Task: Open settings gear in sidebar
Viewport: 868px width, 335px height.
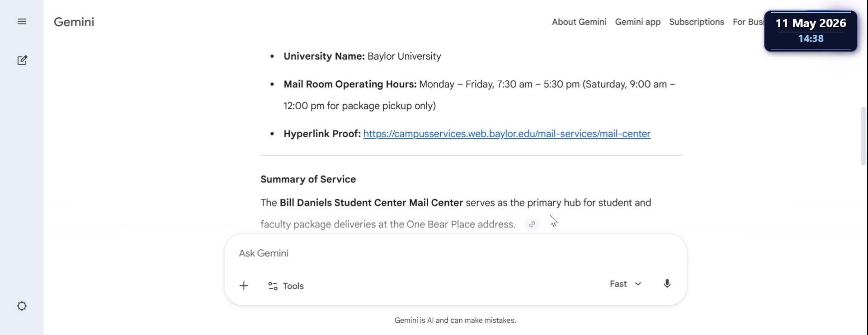Action: [22, 306]
